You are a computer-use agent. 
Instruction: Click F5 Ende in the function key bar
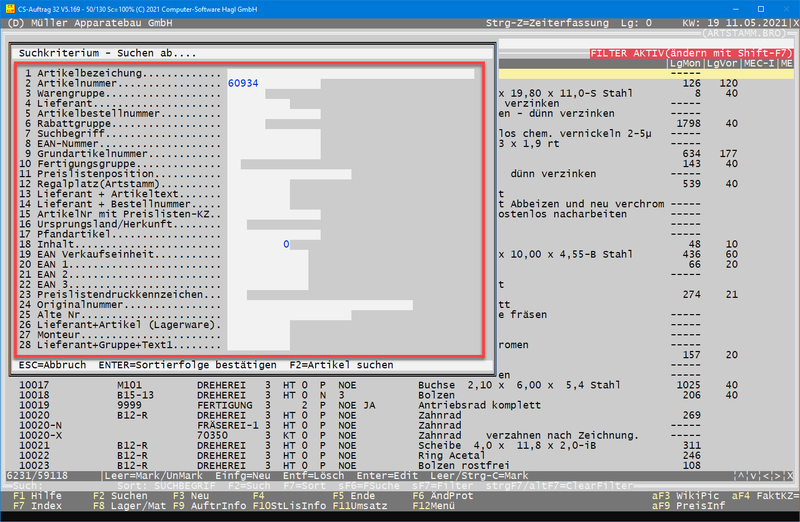click(353, 495)
